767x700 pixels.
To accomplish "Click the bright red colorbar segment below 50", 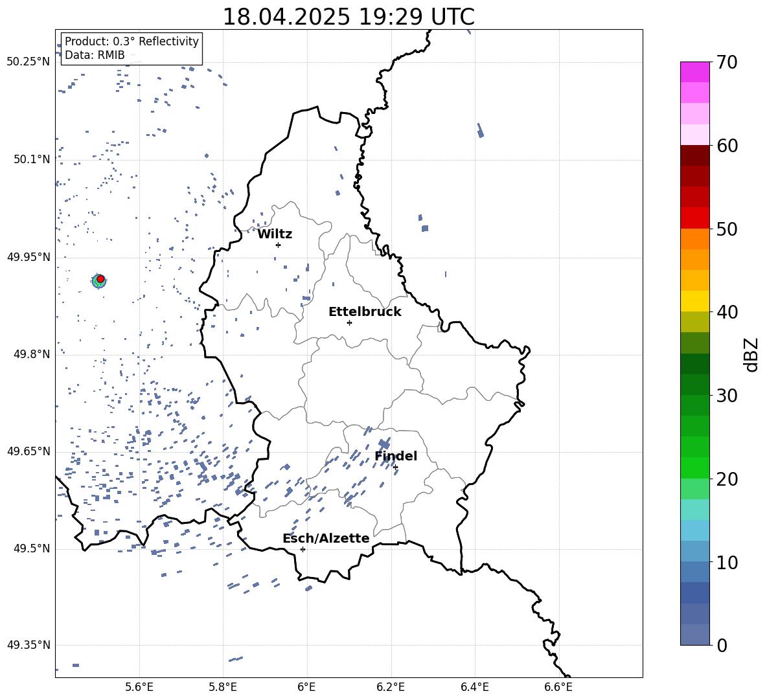I will pos(695,218).
